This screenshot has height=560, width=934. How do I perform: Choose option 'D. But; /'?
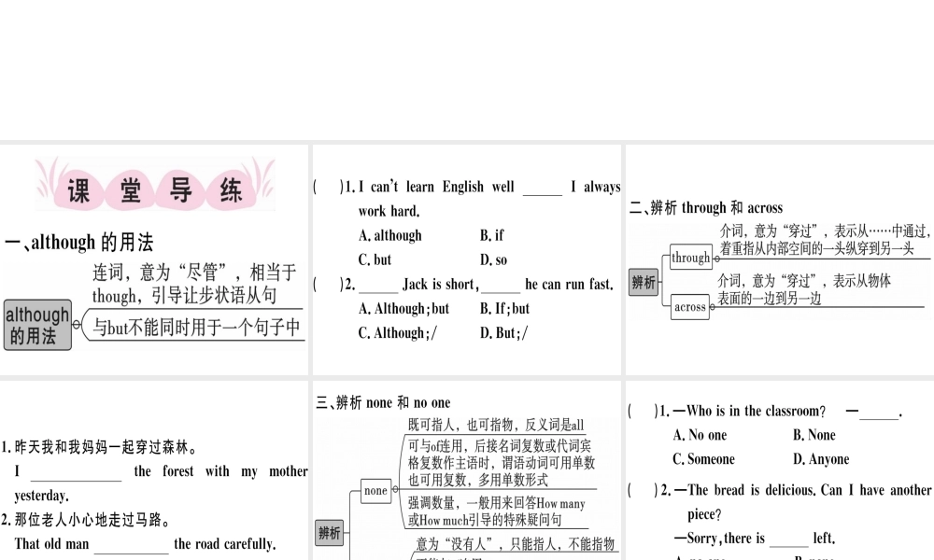coord(503,332)
